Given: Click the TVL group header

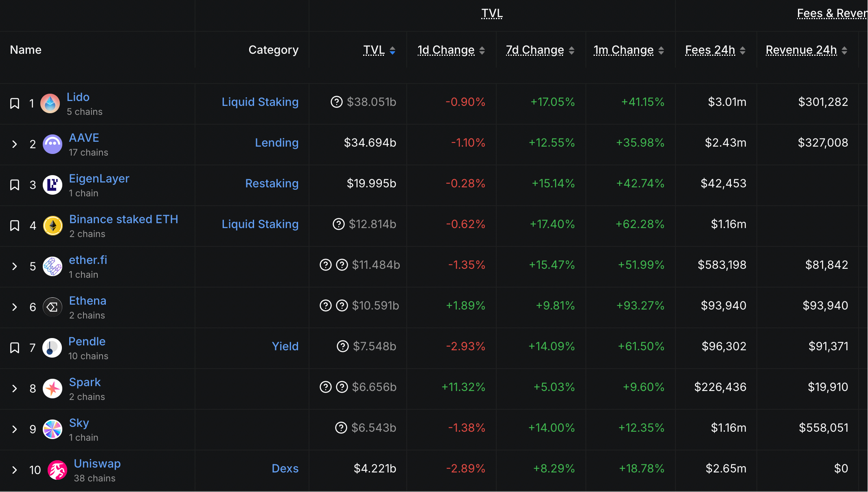Looking at the screenshot, I should (x=492, y=13).
